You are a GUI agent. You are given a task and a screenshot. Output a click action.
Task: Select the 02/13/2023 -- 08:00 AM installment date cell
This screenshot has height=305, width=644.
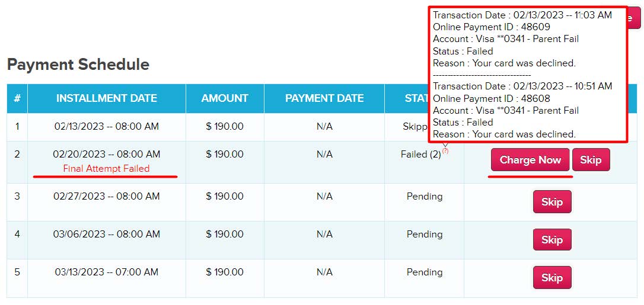pos(107,126)
